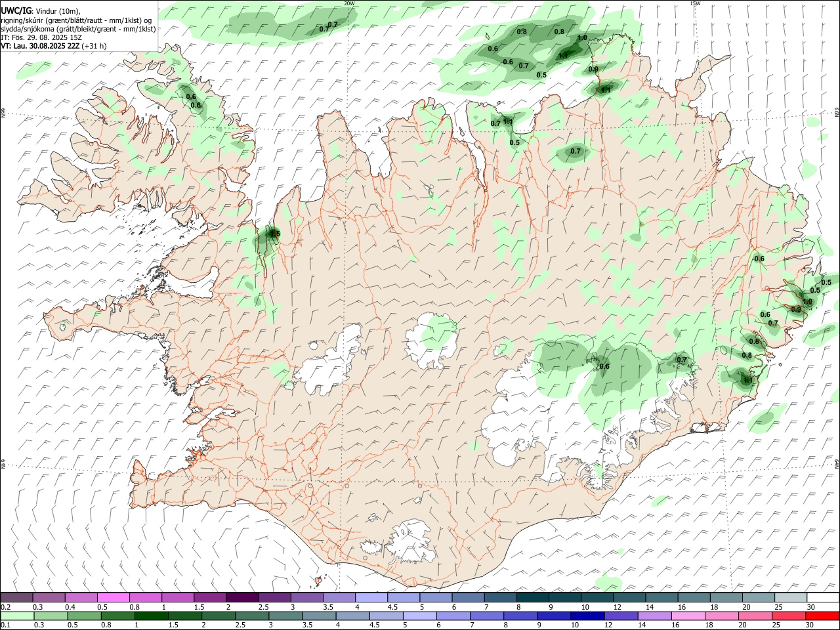Select the light lavender 5 mm rain swatch
Image resolution: width=840 pixels, height=630 pixels.
pyautogui.click(x=419, y=616)
